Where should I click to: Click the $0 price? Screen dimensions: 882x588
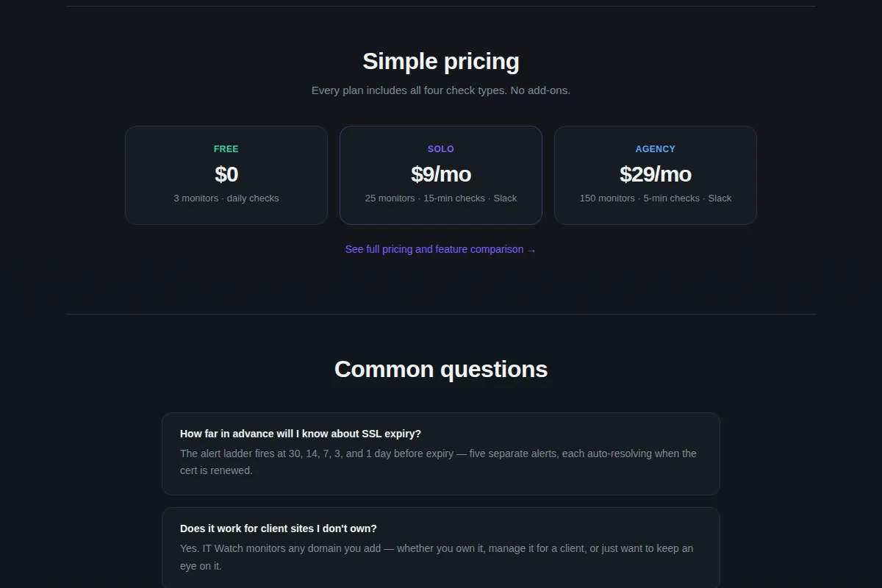(226, 174)
